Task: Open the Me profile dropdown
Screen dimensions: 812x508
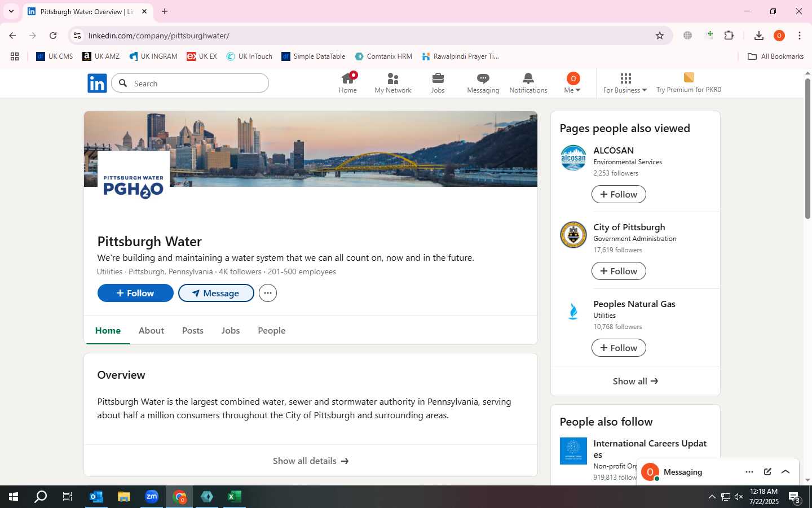Action: point(572,83)
